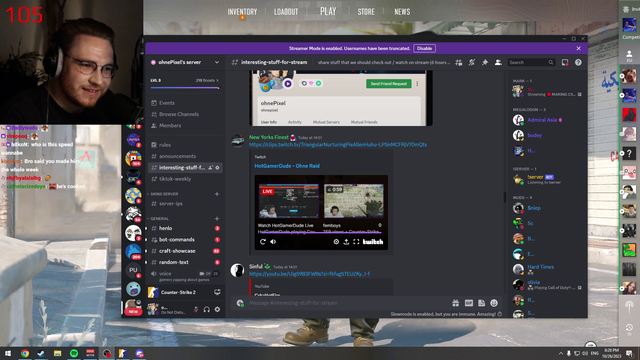Viewport: 640px width, 360px height.
Task: Click the Discord Search input field
Action: [531, 62]
